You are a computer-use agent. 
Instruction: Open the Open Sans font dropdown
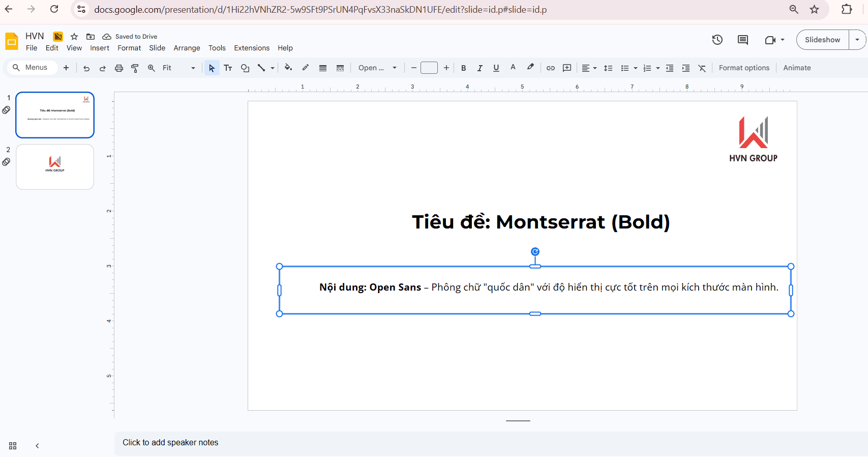click(377, 68)
